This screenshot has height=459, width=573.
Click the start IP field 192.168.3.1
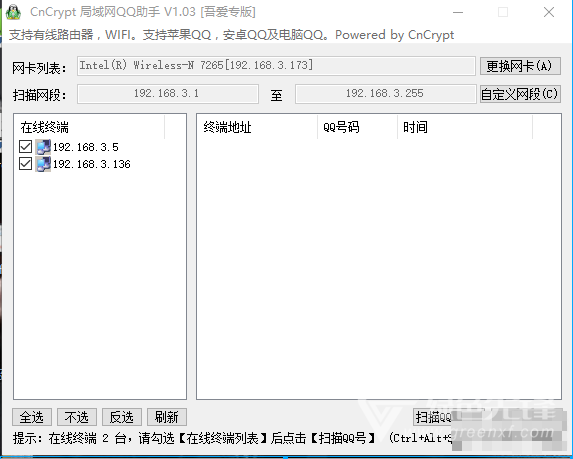[168, 94]
